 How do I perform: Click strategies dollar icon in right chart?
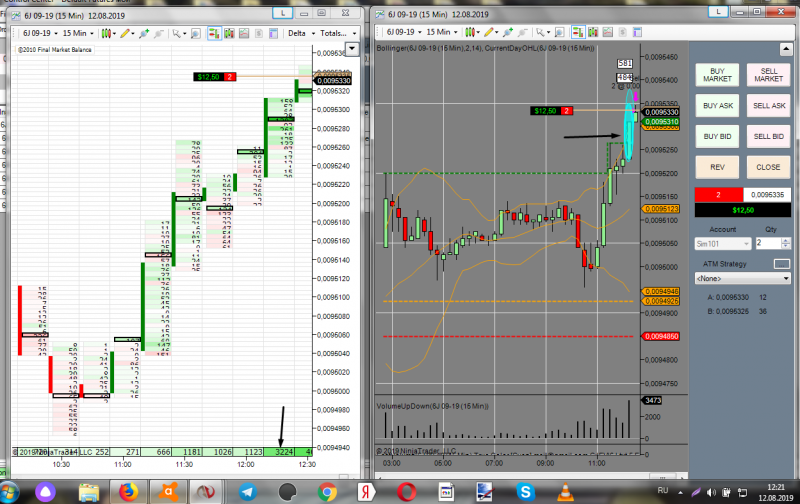[622, 33]
